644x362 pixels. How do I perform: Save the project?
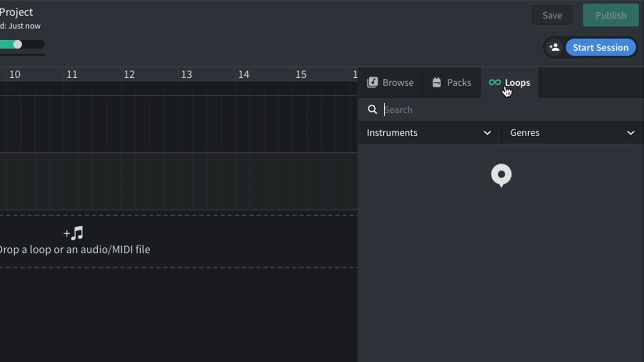pyautogui.click(x=552, y=15)
